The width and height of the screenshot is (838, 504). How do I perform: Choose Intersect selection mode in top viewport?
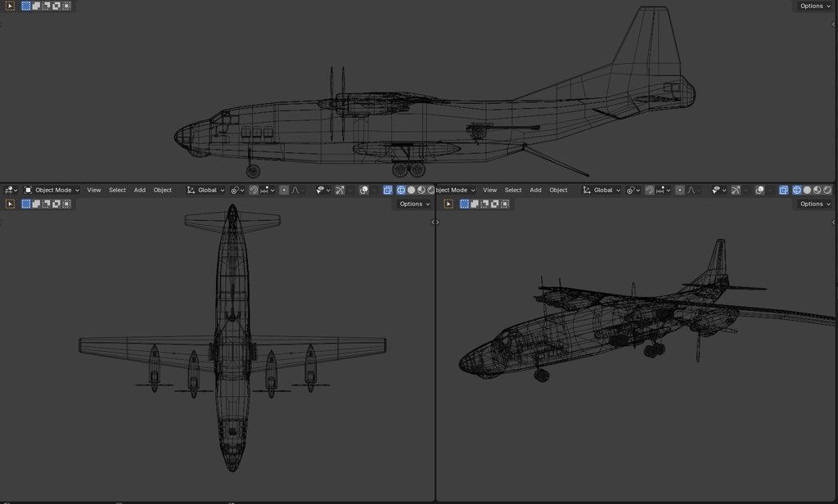click(66, 6)
